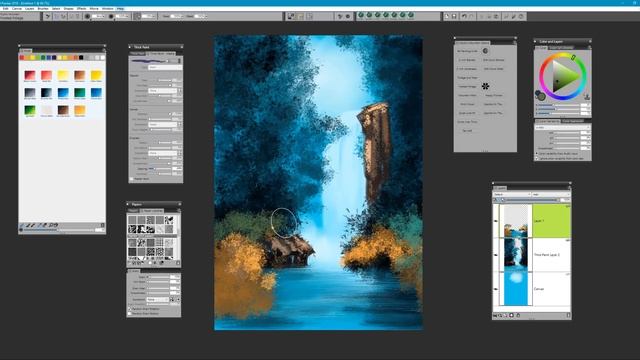The width and height of the screenshot is (640, 360).
Task: Click the front main color swatch circle
Action: click(542, 97)
